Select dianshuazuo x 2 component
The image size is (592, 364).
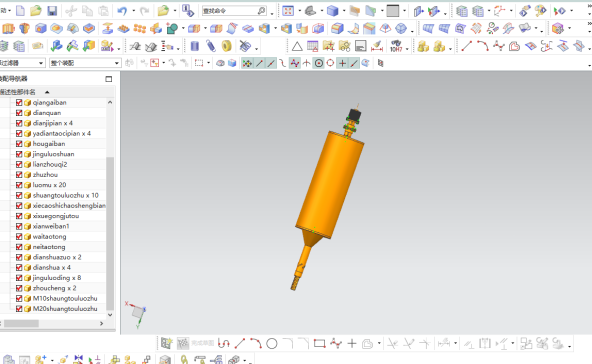pos(57,257)
